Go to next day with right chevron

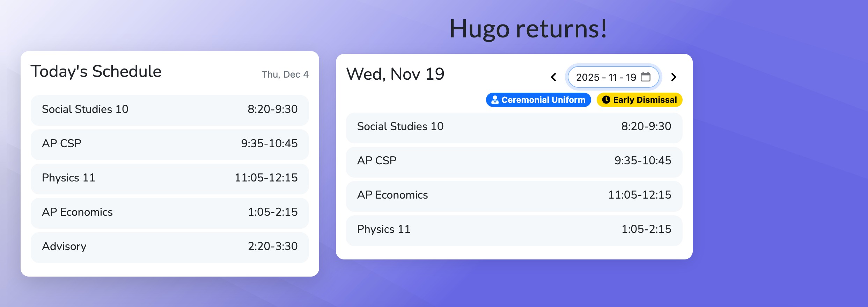[x=674, y=77]
